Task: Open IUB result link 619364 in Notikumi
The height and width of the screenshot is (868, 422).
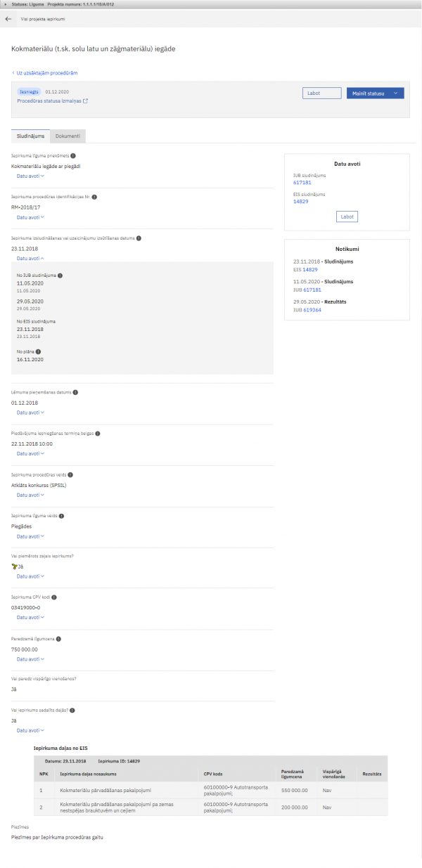Action: [312, 309]
